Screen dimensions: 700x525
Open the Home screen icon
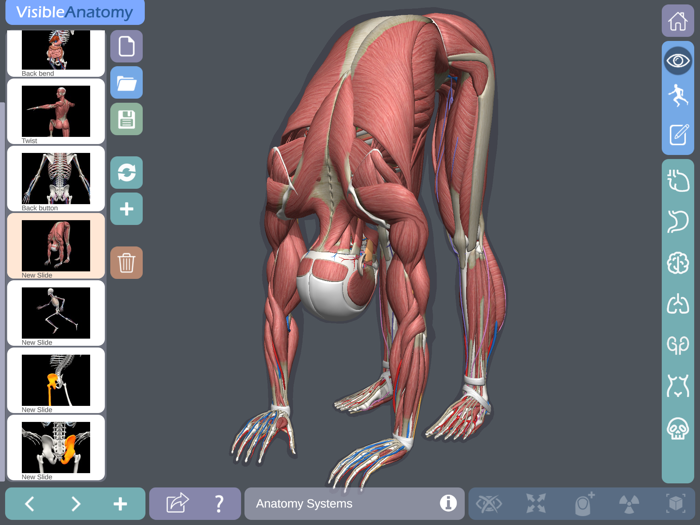tap(677, 21)
